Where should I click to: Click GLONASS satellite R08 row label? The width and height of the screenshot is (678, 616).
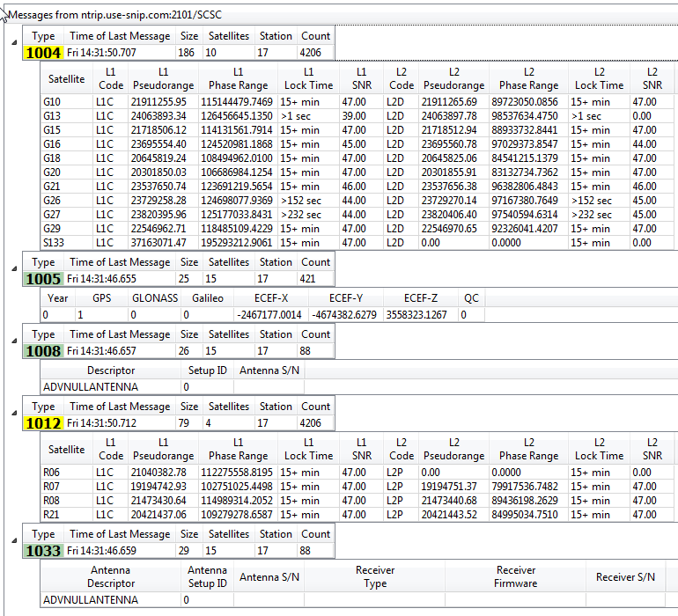point(51,501)
